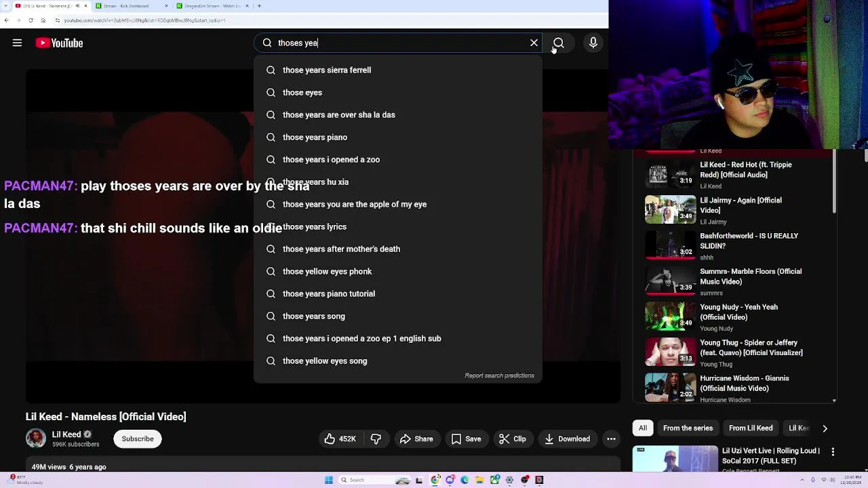Open browser home button
Viewport: 868px width, 488px height.
click(x=43, y=20)
